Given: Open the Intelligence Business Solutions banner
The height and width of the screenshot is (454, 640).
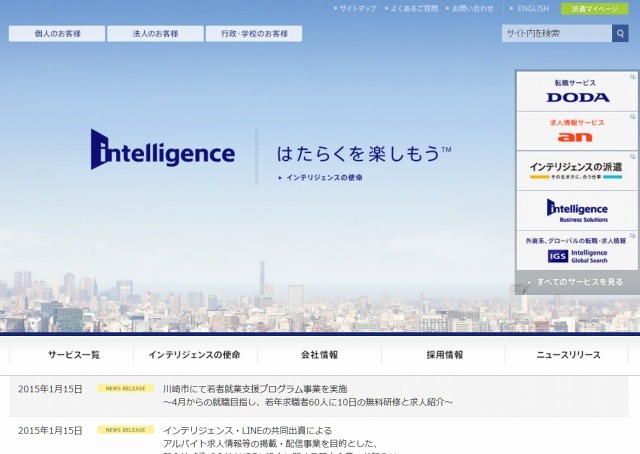Looking at the screenshot, I should click(577, 211).
